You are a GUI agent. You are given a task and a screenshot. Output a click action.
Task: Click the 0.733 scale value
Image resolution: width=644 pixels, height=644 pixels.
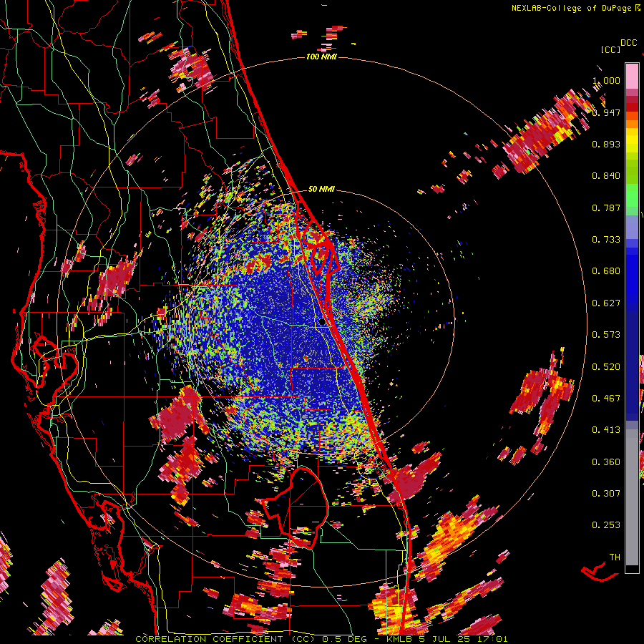coord(606,240)
